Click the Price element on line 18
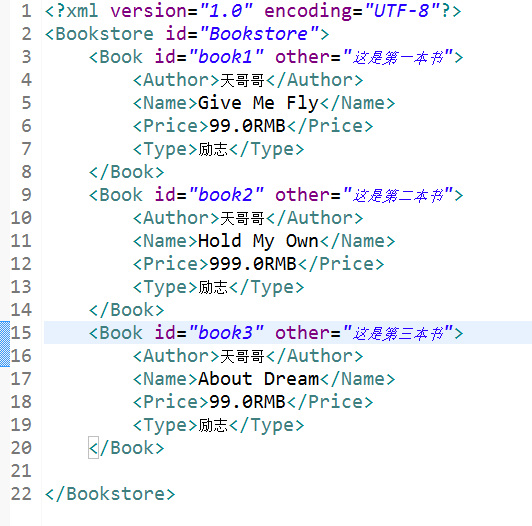This screenshot has height=526, width=532. coord(253,402)
